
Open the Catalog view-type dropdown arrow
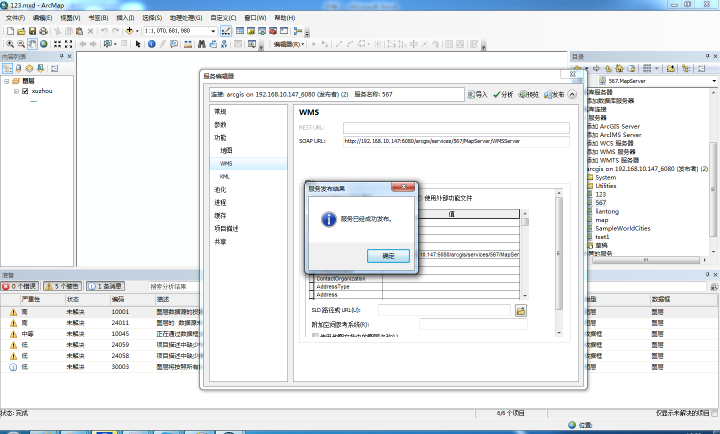tap(657, 68)
